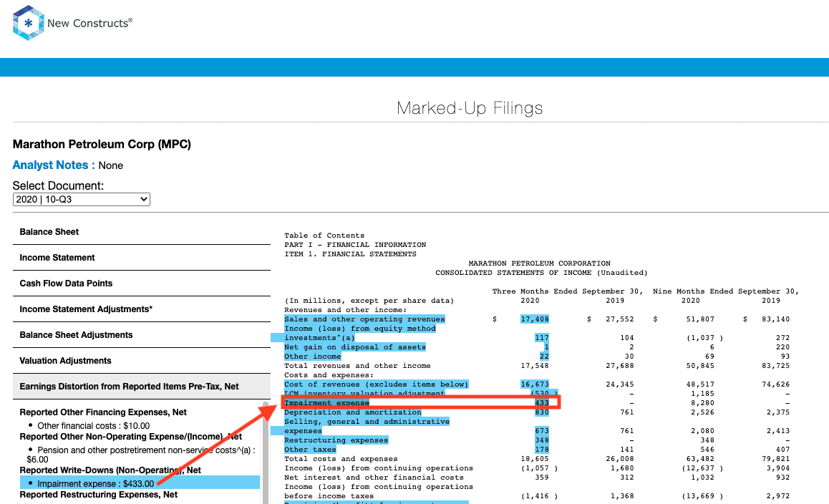Click the highlighted value 16,673
The width and height of the screenshot is (829, 504).
pos(535,384)
